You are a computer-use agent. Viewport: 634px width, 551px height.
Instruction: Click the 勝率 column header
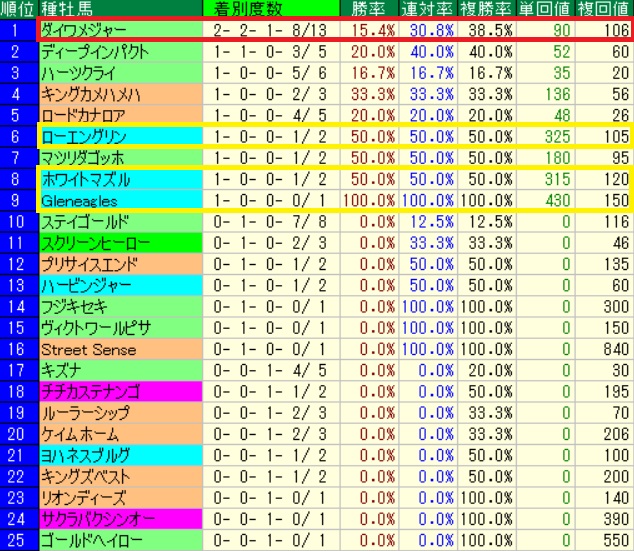[x=368, y=9]
